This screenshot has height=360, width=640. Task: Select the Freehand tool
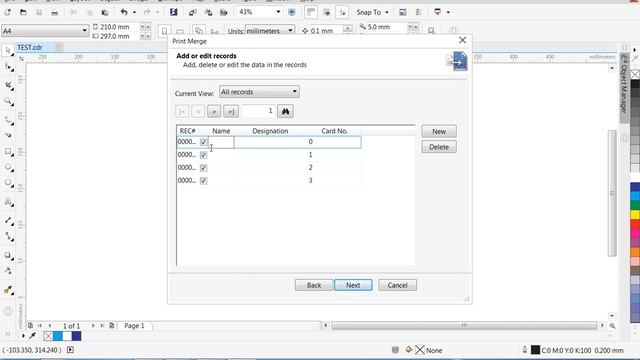point(8,120)
